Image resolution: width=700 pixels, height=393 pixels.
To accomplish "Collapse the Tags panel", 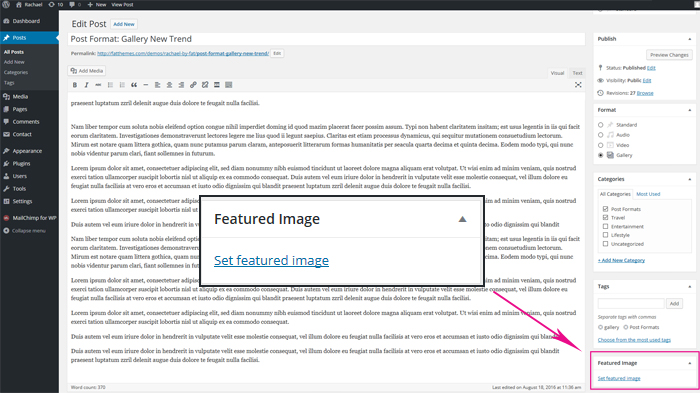I will (690, 286).
